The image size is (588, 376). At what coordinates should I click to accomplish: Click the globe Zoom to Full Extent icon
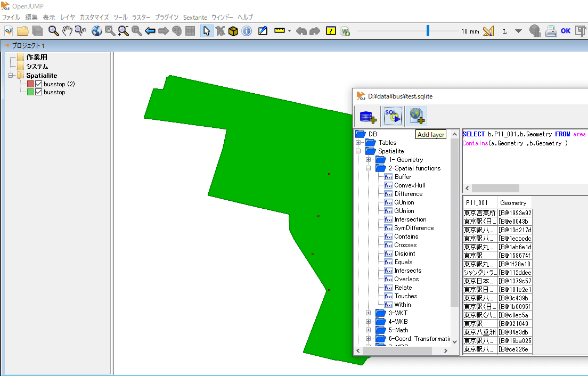pos(97,31)
